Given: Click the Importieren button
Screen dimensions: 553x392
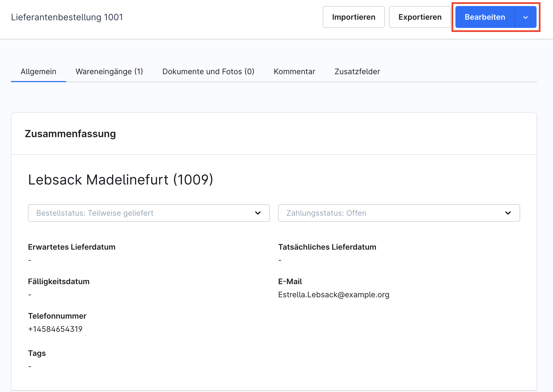Looking at the screenshot, I should 354,17.
